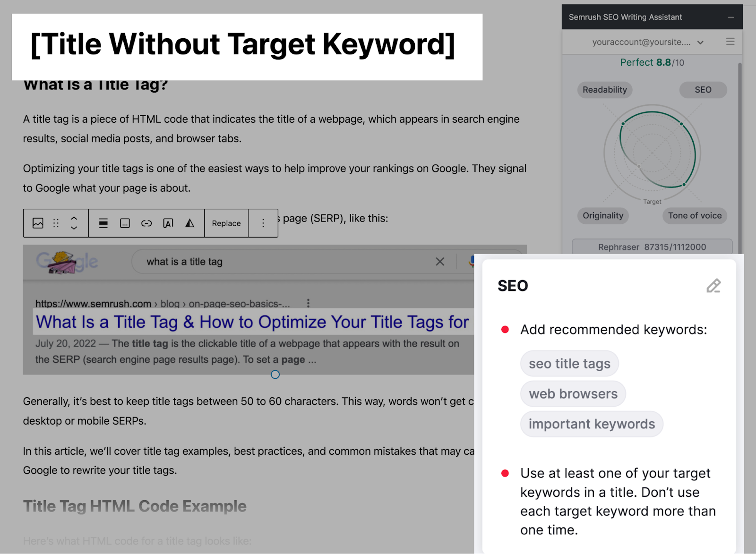Expand the image block three-dot options menu
756x554 pixels.
tap(263, 223)
